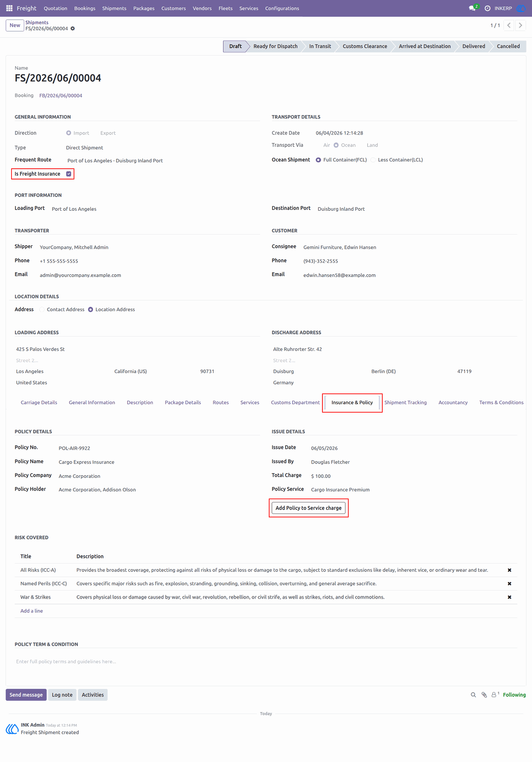Uncheck the Is Freight Insurance checkbox
Image resolution: width=532 pixels, height=762 pixels.
[69, 174]
